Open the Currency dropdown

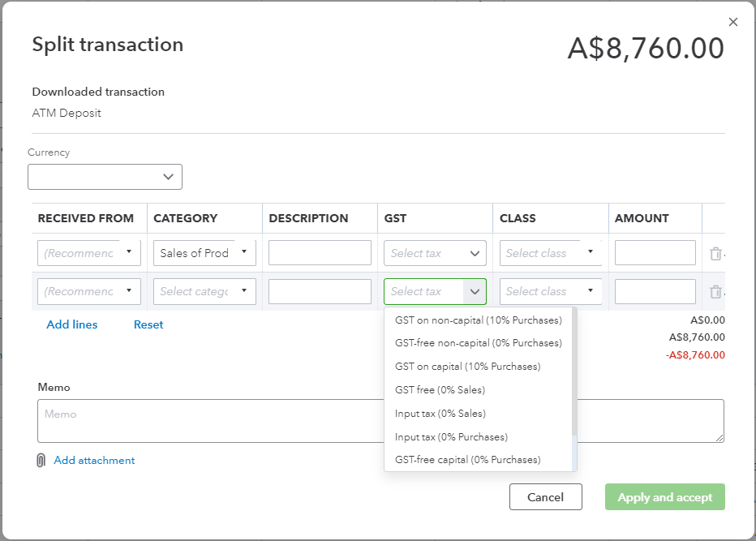105,177
